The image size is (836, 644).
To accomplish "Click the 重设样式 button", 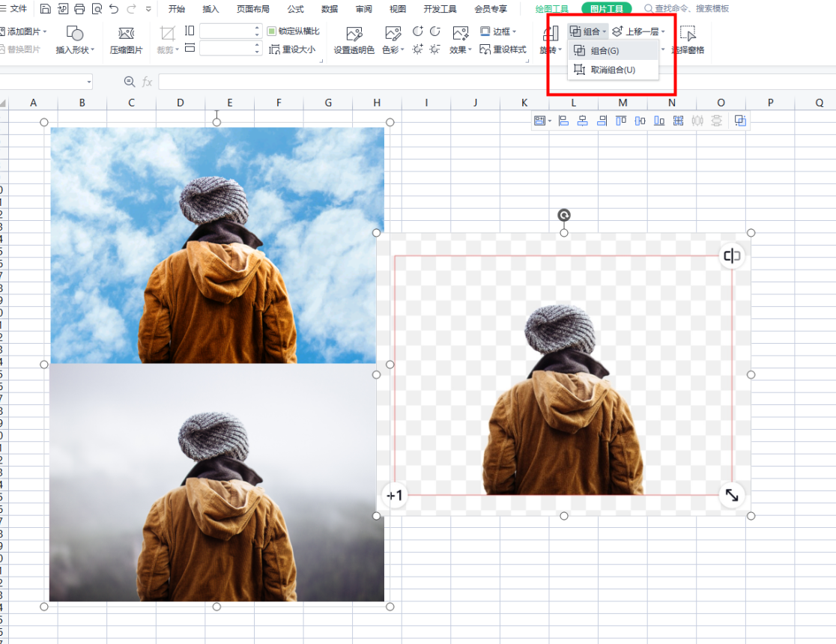I will [x=503, y=49].
